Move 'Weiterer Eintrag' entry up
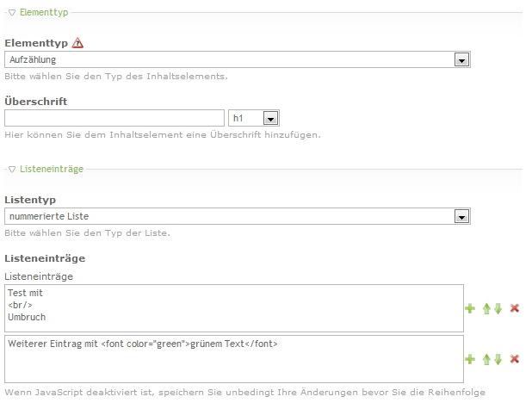 tap(486, 359)
